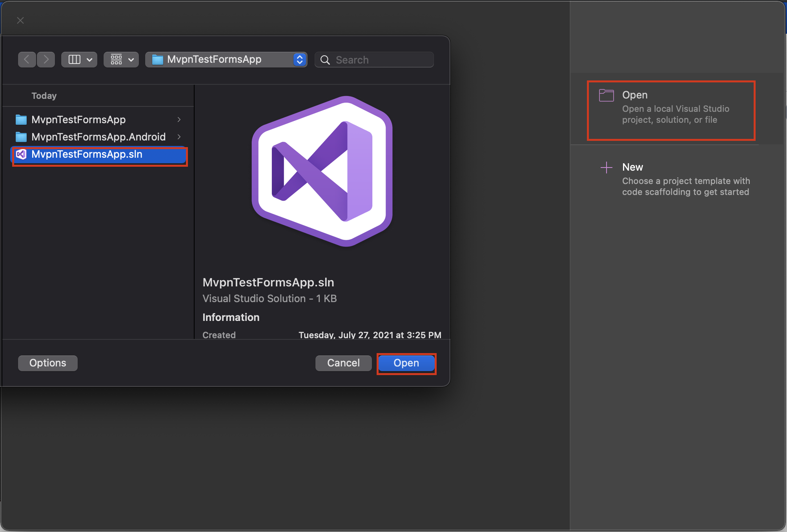Click the blue Open button
The height and width of the screenshot is (532, 787).
coord(406,363)
